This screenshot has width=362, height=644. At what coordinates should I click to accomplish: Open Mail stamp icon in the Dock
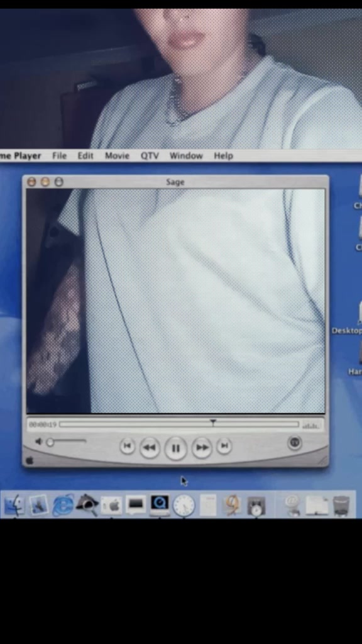tap(38, 506)
